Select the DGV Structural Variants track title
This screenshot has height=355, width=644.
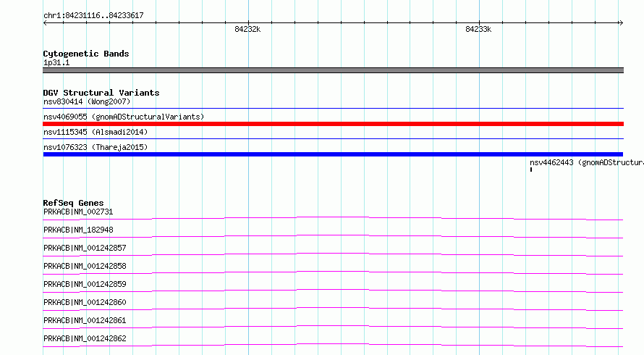tap(101, 93)
